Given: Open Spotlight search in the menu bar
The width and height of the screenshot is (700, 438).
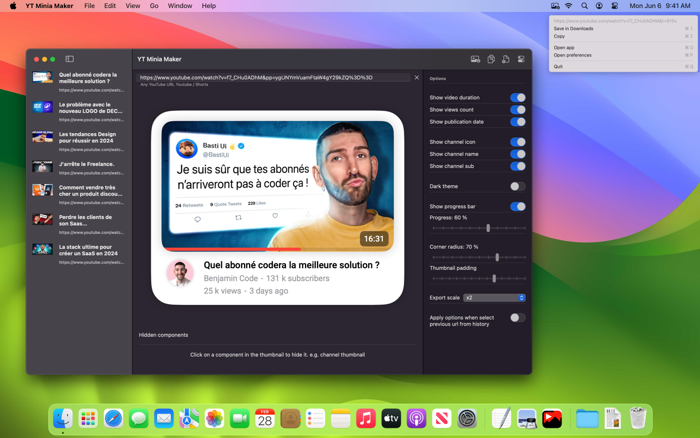Looking at the screenshot, I should pyautogui.click(x=584, y=6).
